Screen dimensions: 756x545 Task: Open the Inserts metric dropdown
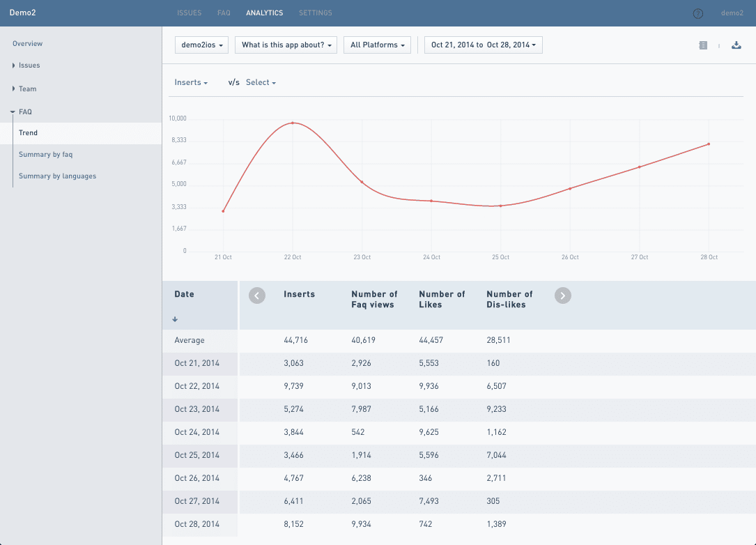[x=191, y=83]
